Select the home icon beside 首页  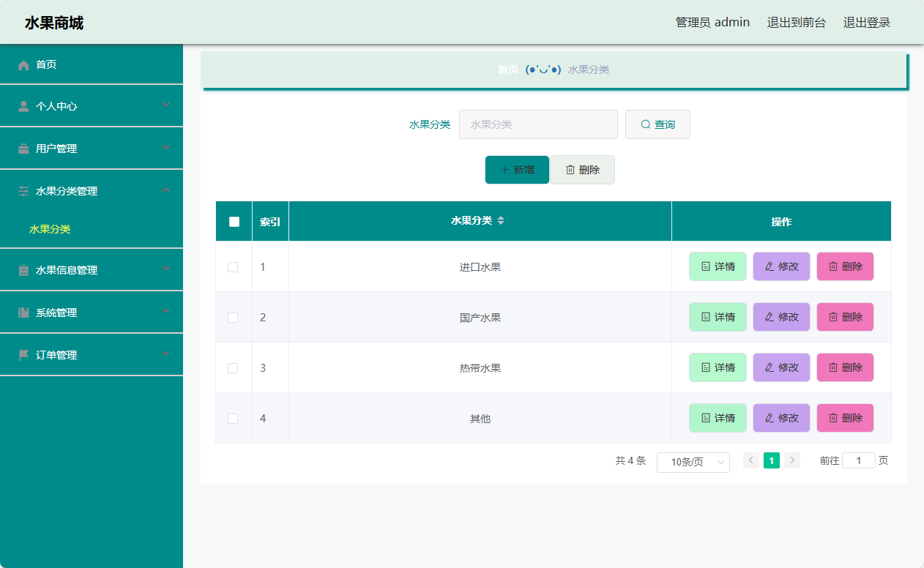click(x=23, y=64)
